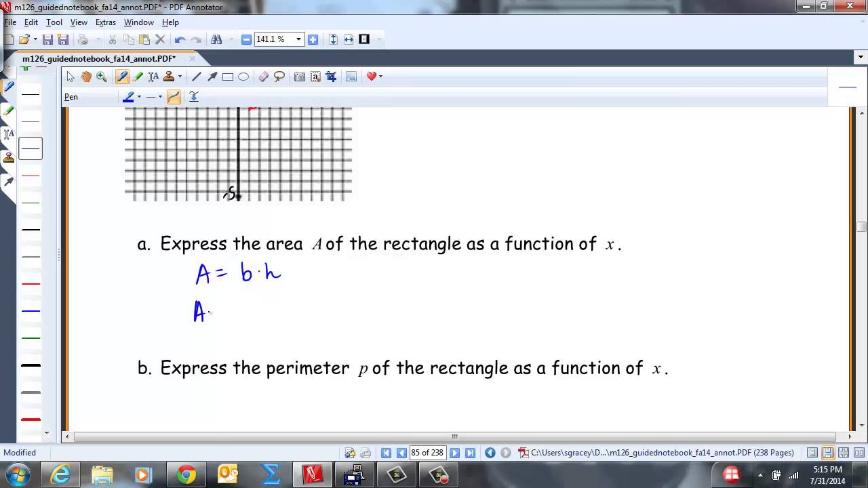Click the Save icon

(x=47, y=39)
